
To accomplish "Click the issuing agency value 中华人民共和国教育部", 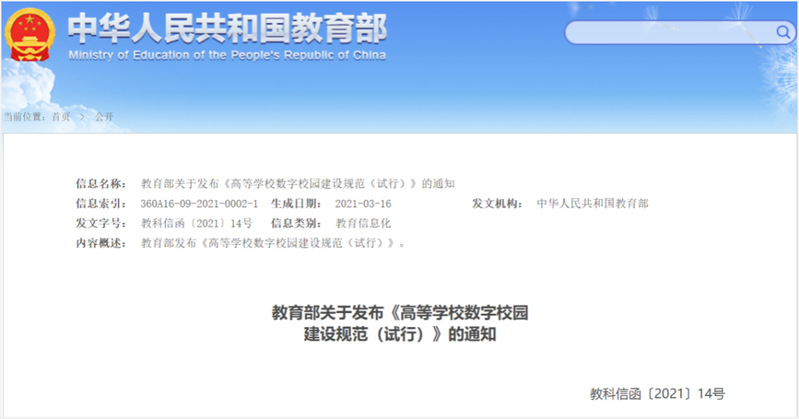I will click(592, 203).
